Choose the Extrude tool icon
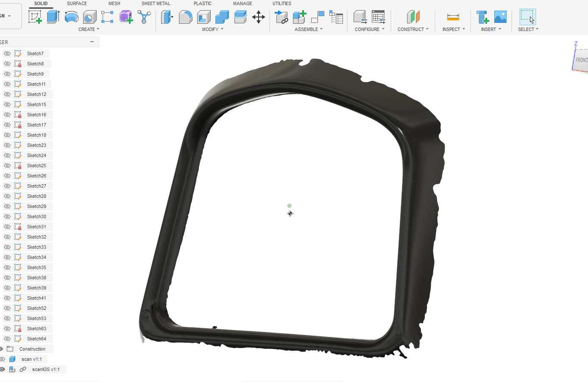Viewport: 588px width, 382px height. coord(53,17)
